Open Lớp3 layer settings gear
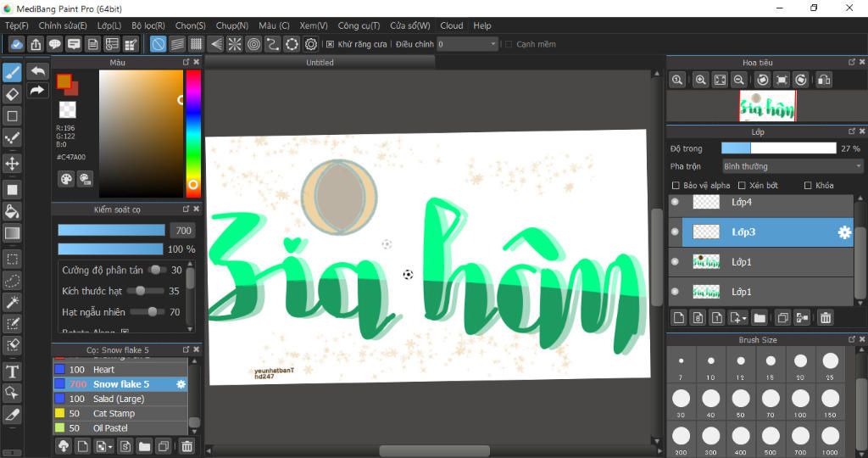This screenshot has width=868, height=458. pyautogui.click(x=844, y=232)
